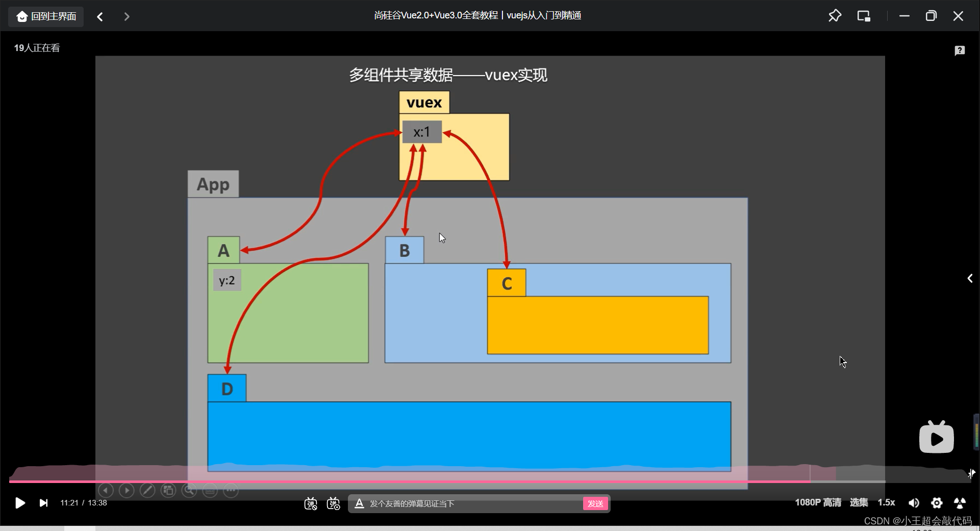Viewport: 980px width, 531px height.
Task: Click the video title 尚硅谷Vue2.0+Vue3.0全套教程
Action: (x=478, y=16)
